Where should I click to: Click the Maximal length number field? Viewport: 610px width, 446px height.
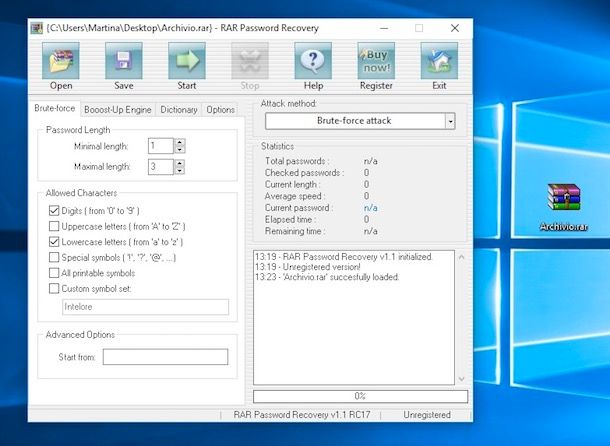(x=161, y=167)
